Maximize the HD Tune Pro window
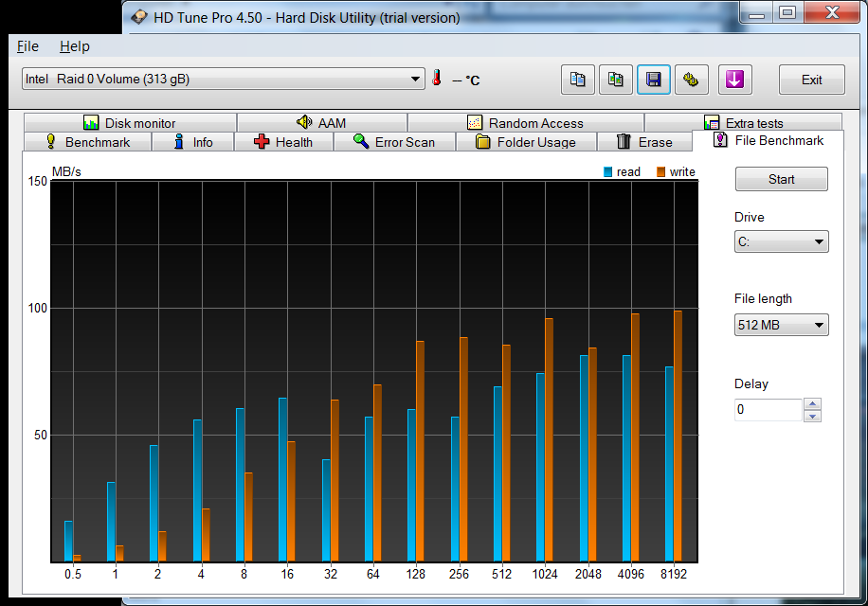 [x=787, y=12]
